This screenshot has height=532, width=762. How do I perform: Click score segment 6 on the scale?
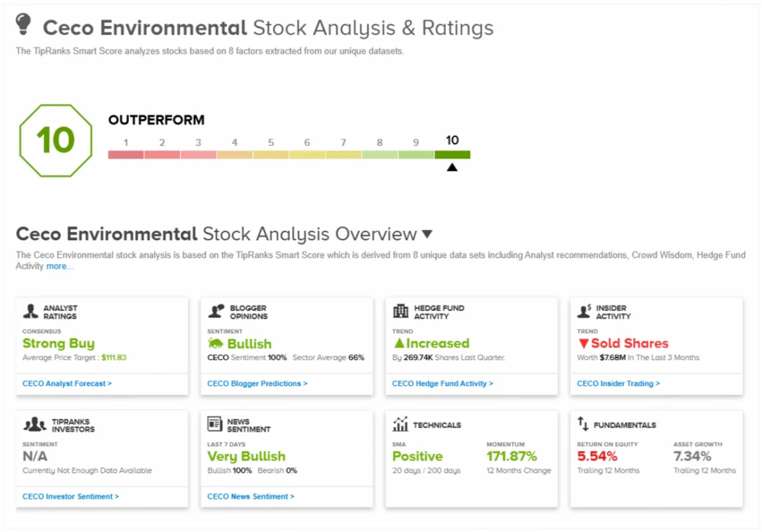point(307,154)
